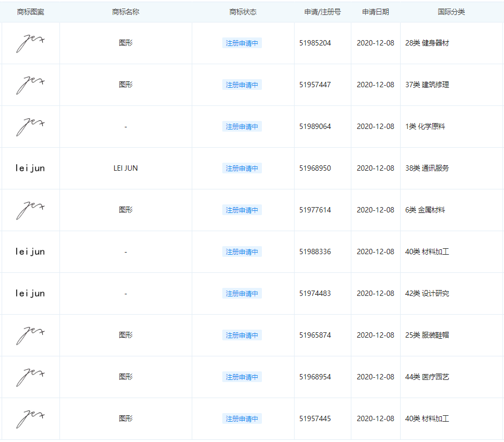This screenshot has height=442, width=504.
Task: Open lei jun image for trademark 51988336
Action: pyautogui.click(x=30, y=252)
